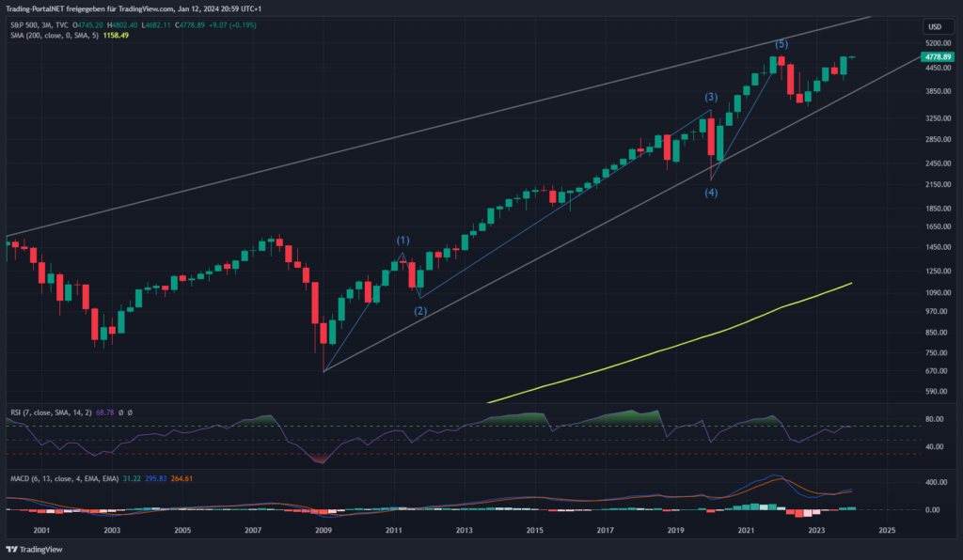Select the Elliott wave label (1)
Image resolution: width=963 pixels, height=560 pixels.
403,241
